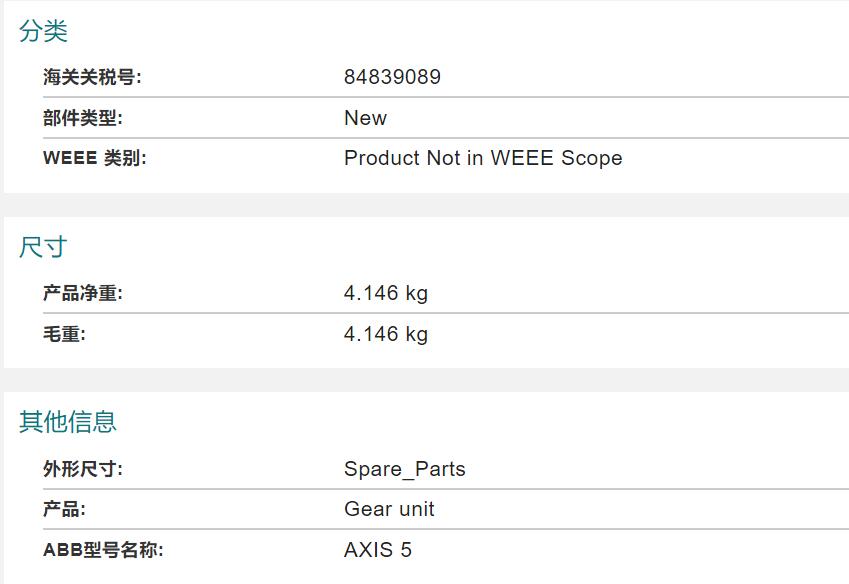Viewport: 849px width, 584px height.
Task: Select the ABB型号名称 field label
Action: pos(103,550)
